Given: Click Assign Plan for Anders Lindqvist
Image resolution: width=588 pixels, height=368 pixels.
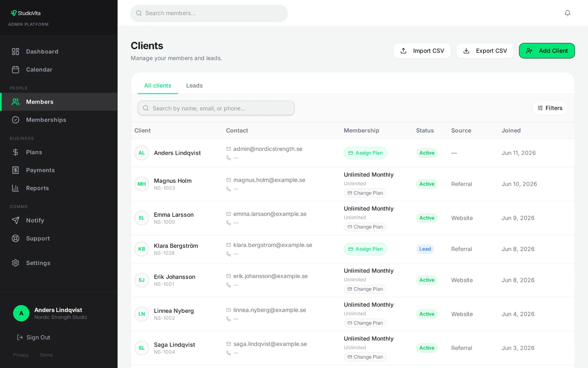Looking at the screenshot, I should (365, 153).
